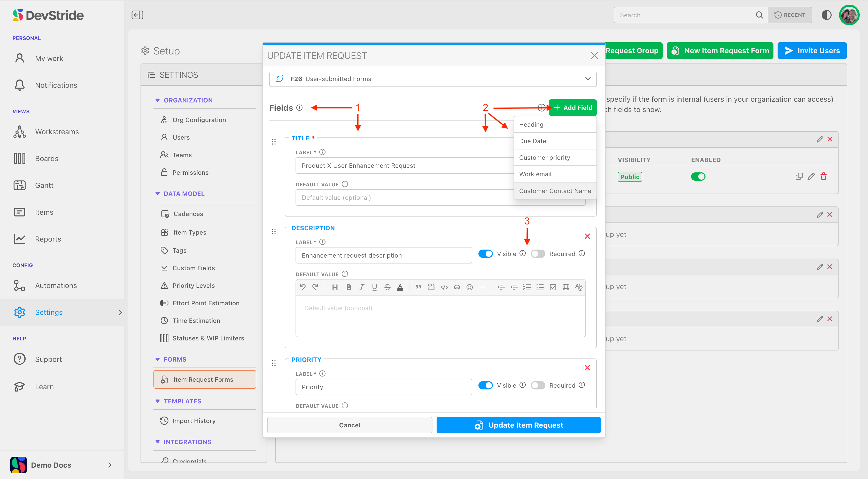
Task: Click the text color icon in editor toolbar
Action: click(x=400, y=287)
